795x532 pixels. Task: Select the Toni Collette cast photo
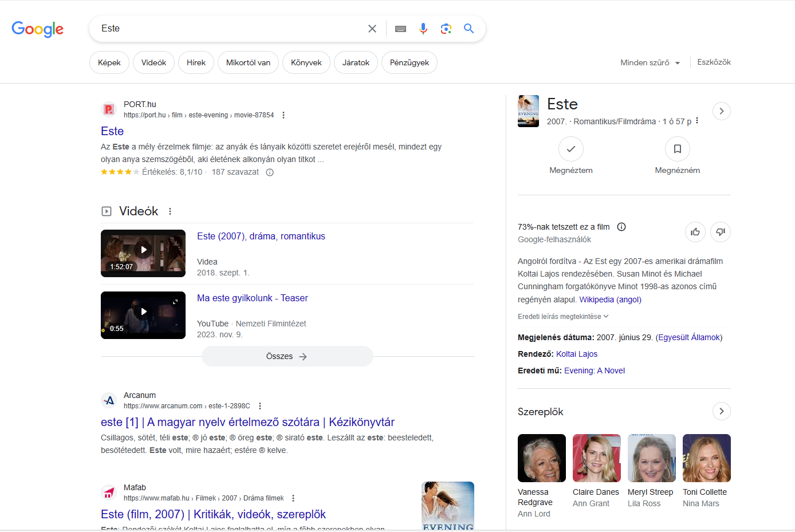707,458
